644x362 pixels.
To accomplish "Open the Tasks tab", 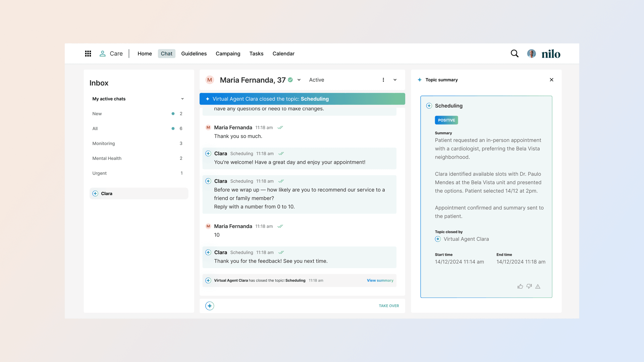I will (256, 54).
